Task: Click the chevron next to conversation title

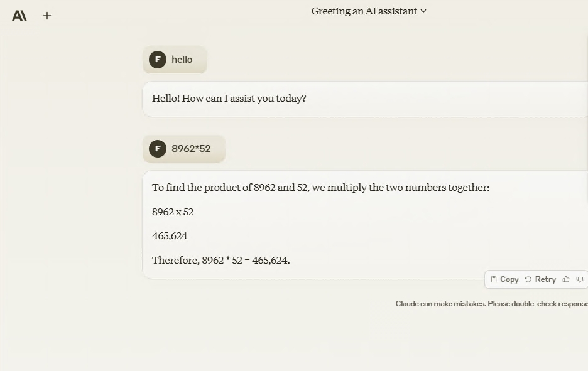Action: (x=423, y=11)
